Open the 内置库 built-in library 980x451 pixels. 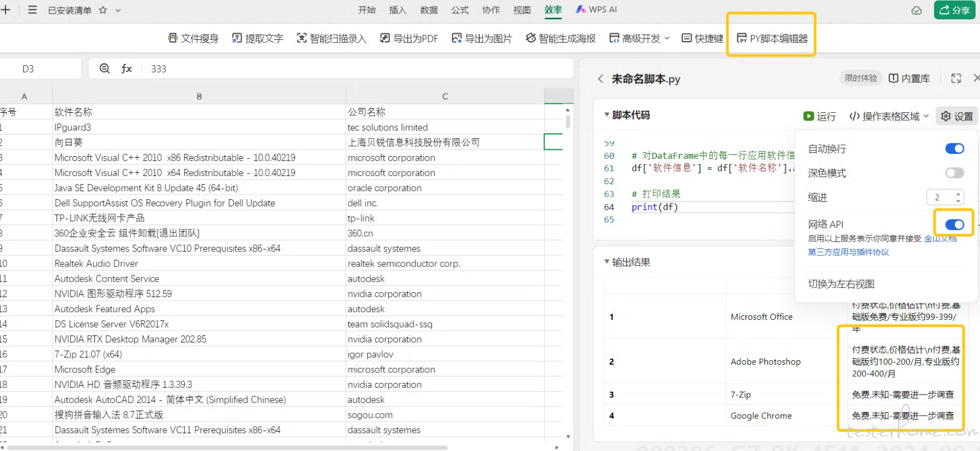pos(909,79)
